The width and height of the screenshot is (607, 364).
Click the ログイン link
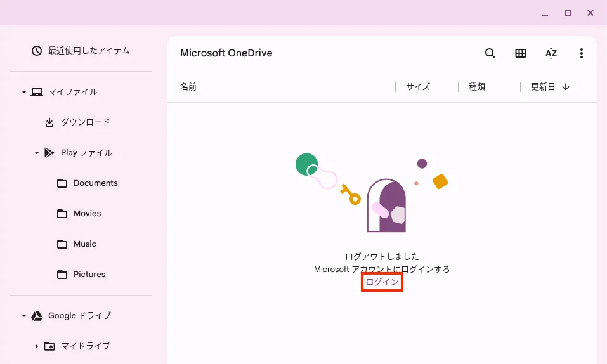click(x=382, y=282)
